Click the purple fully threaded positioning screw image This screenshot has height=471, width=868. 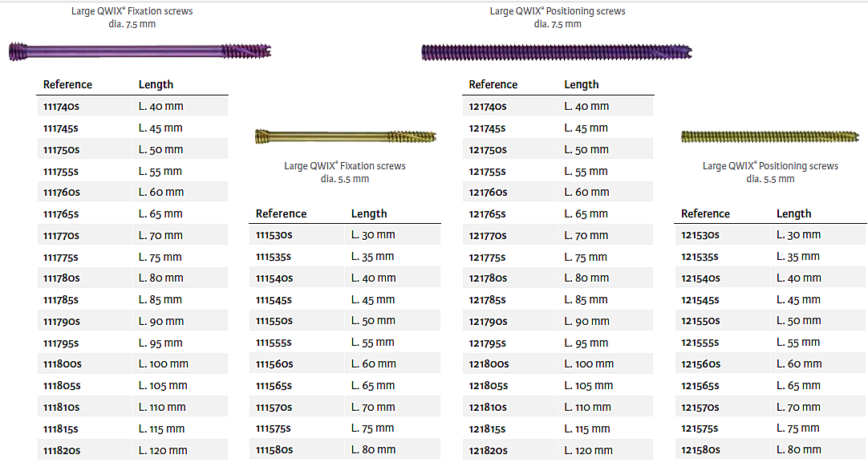[556, 52]
